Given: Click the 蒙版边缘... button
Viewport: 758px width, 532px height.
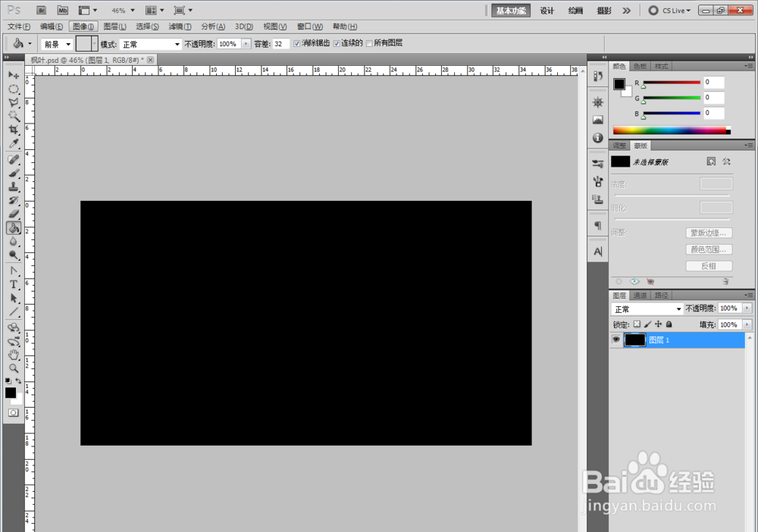Looking at the screenshot, I should pos(709,233).
